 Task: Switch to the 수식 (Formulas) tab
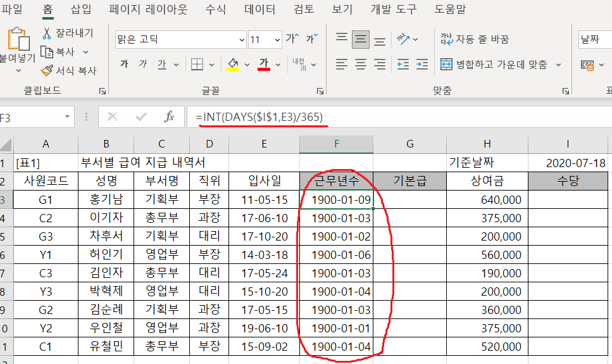pos(215,9)
